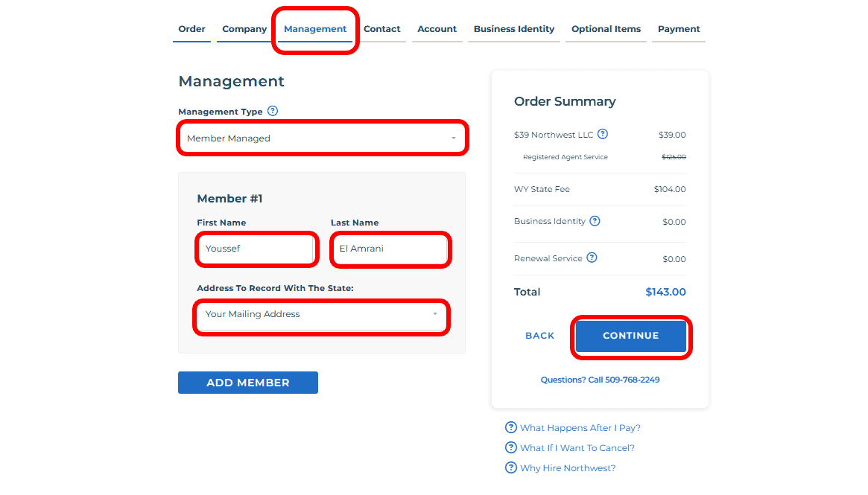Open the Business Identity tab
Viewport: 868px width, 495px height.
coord(514,29)
